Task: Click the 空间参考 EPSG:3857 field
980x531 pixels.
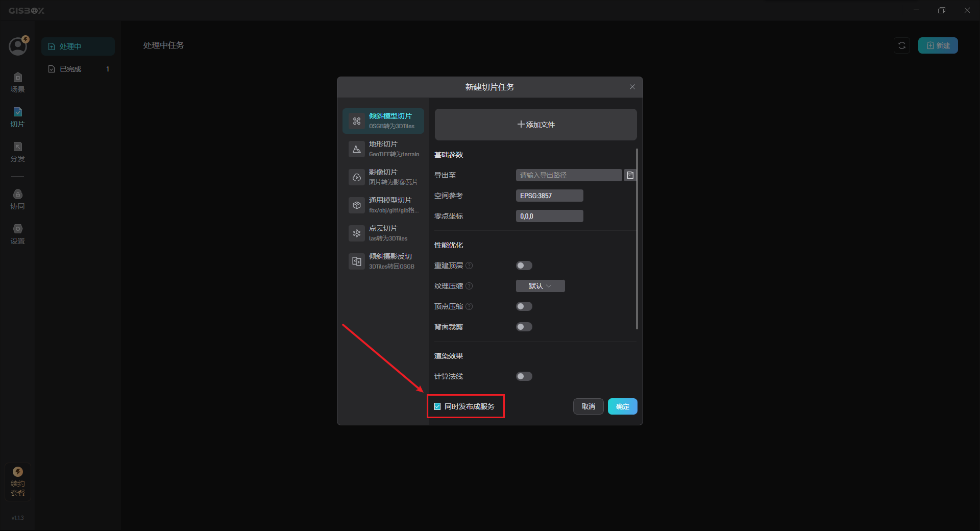Action: point(550,196)
